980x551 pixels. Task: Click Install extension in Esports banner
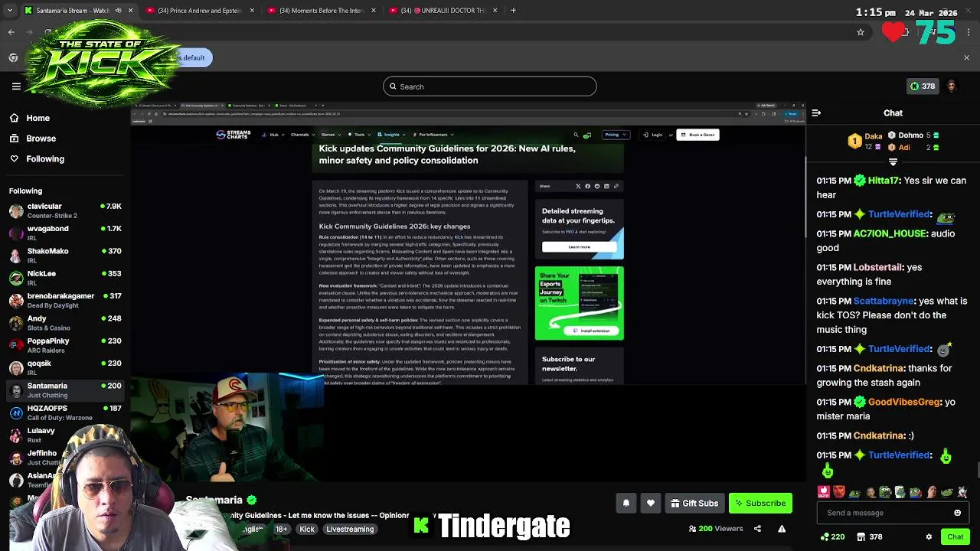click(x=591, y=331)
